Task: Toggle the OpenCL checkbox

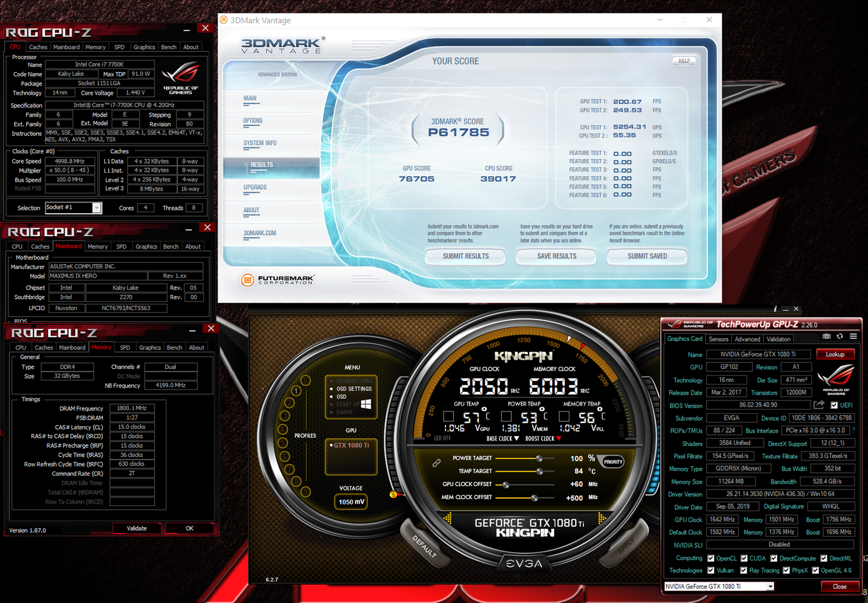Action: pos(711,558)
